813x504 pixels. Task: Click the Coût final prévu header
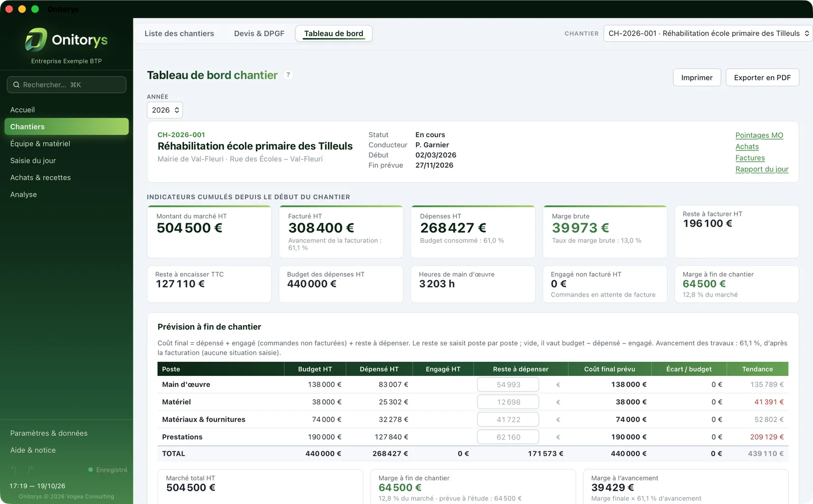[x=610, y=369]
